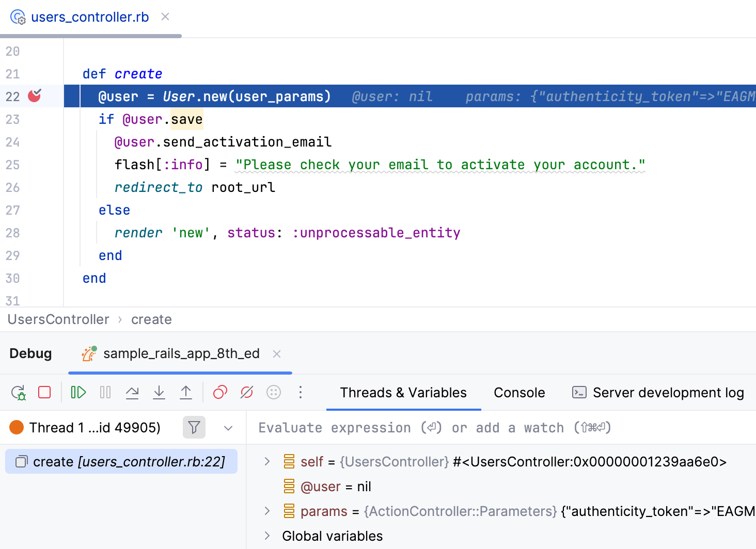Click the inline '@user: nil' debug hint
Image resolution: width=756 pixels, height=549 pixels.
coord(392,96)
